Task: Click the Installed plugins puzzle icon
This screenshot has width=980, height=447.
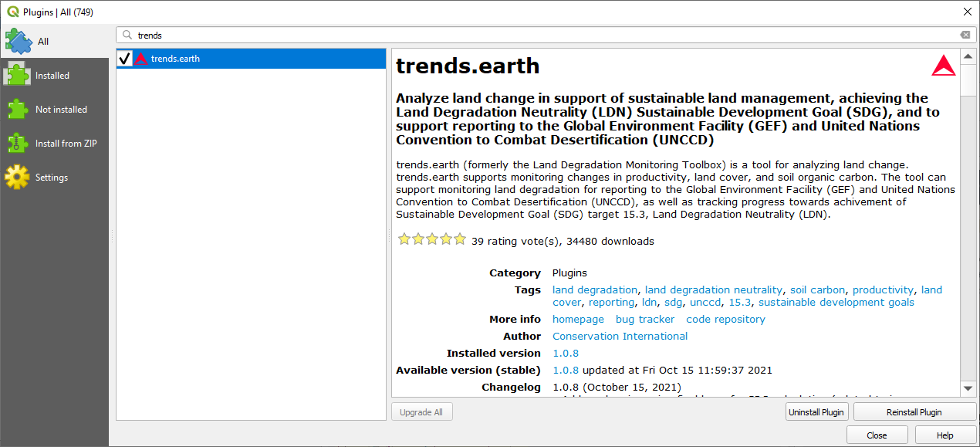Action: click(x=17, y=75)
